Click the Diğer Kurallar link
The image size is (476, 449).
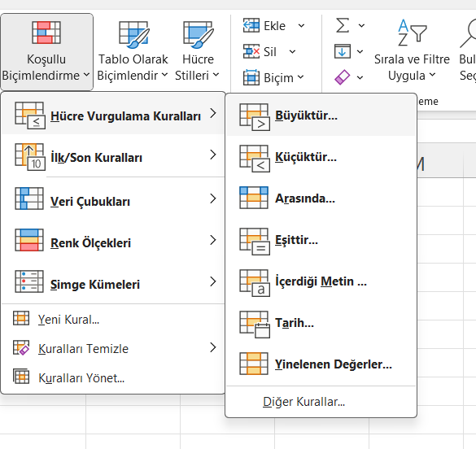(x=304, y=402)
